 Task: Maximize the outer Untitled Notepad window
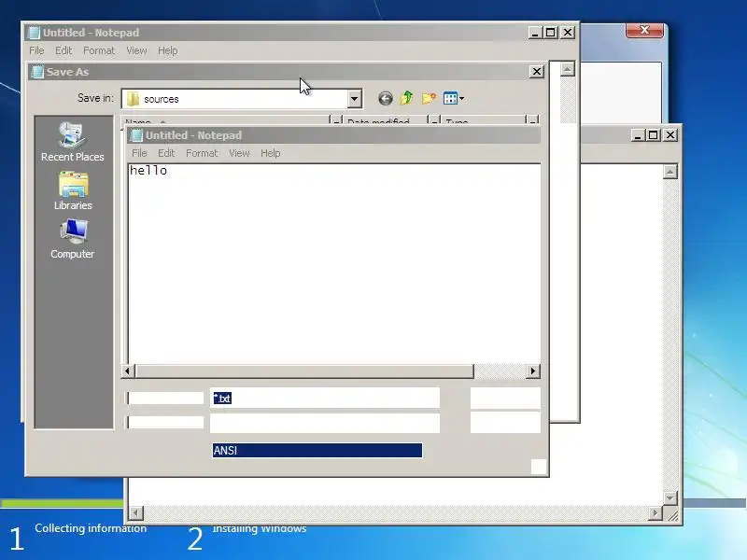[x=551, y=33]
